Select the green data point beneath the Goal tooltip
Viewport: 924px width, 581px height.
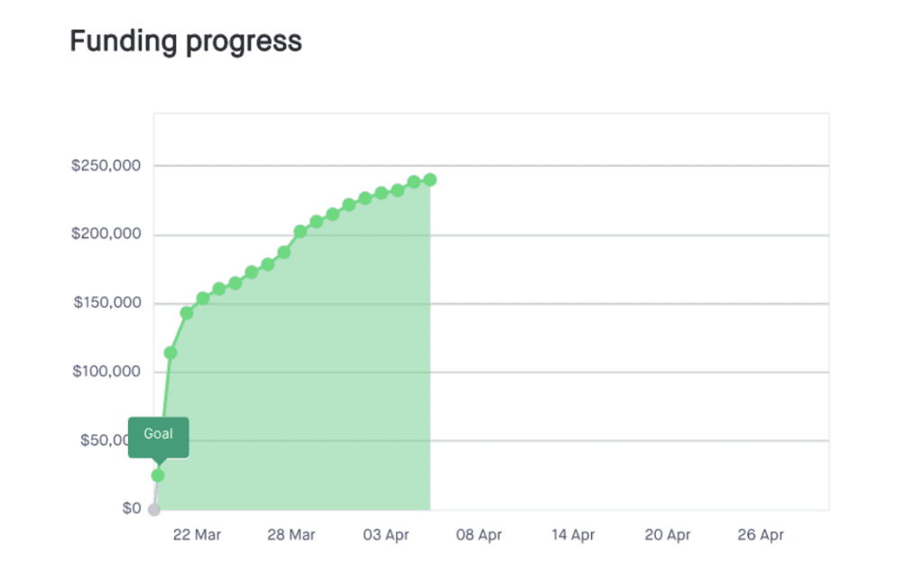pyautogui.click(x=158, y=475)
